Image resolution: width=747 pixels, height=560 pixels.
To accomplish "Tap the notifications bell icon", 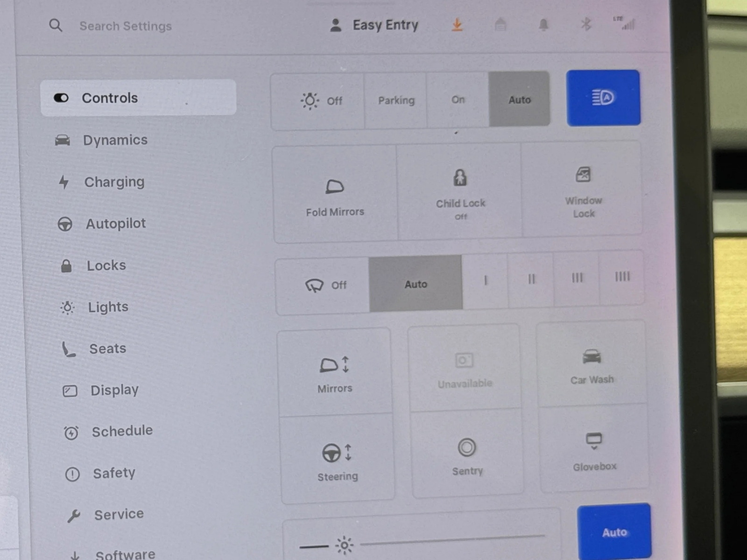I will 543,25.
